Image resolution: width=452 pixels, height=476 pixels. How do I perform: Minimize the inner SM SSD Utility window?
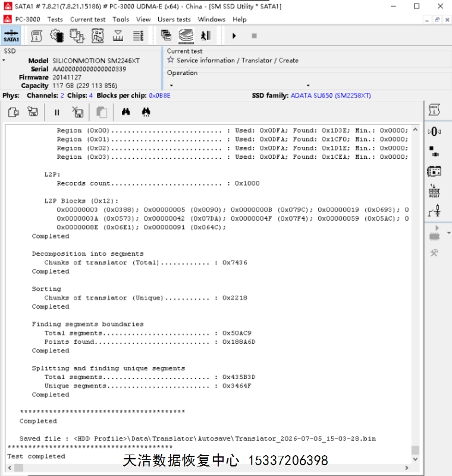point(427,20)
